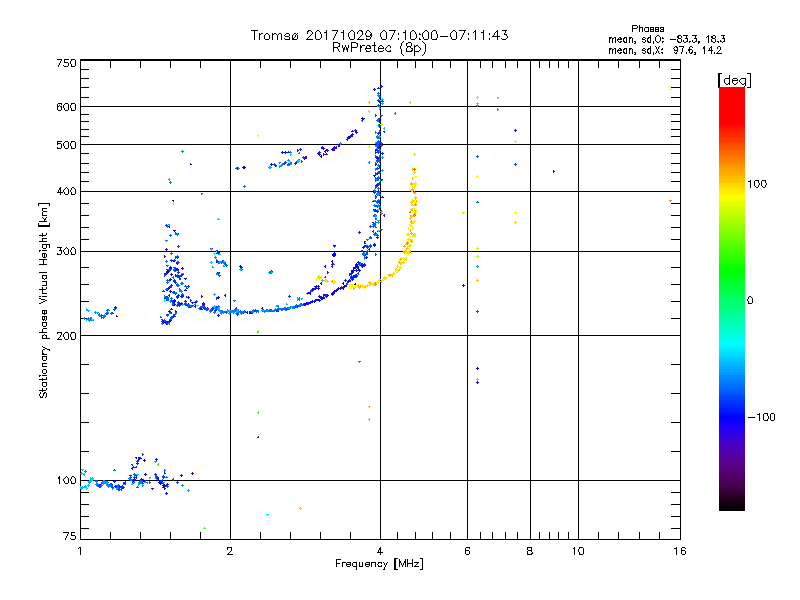Image resolution: width=800 pixels, height=600 pixels.
Task: Click the subtitle 'RwPretec (8p)'
Action: [x=380, y=48]
